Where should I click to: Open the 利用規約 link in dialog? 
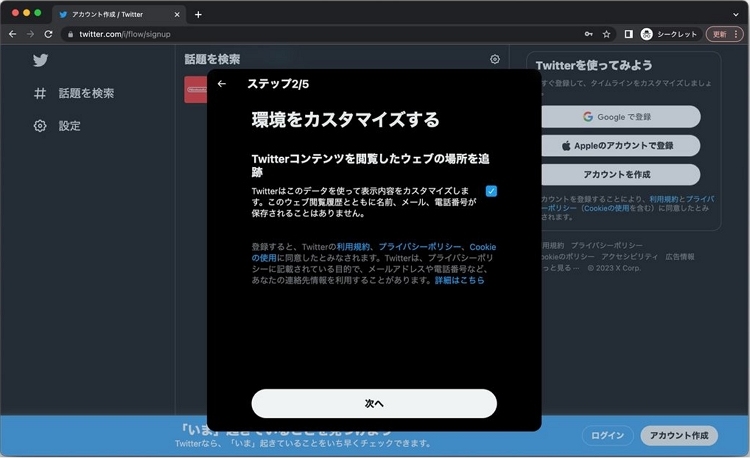point(353,247)
